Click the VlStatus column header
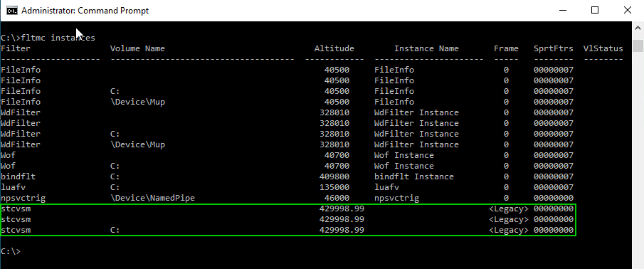The image size is (644, 269). [x=603, y=48]
